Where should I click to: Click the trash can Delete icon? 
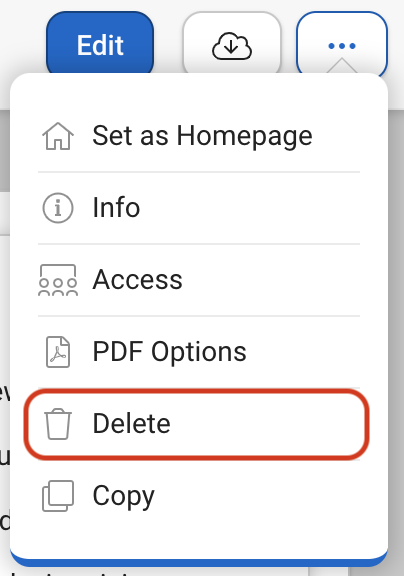pos(58,424)
